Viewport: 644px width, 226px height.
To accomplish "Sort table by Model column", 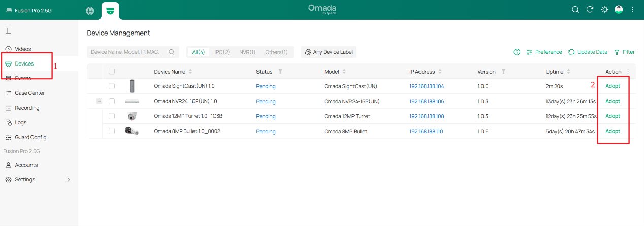I will pos(344,72).
